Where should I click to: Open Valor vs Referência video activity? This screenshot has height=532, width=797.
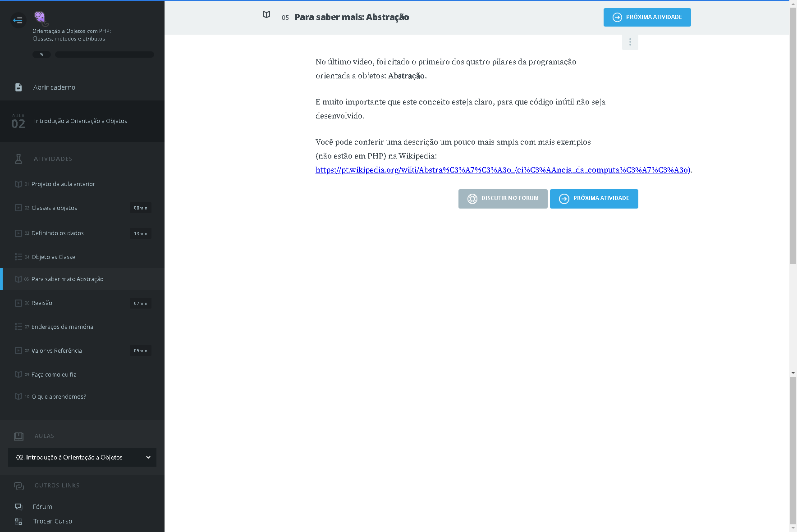[x=57, y=351]
